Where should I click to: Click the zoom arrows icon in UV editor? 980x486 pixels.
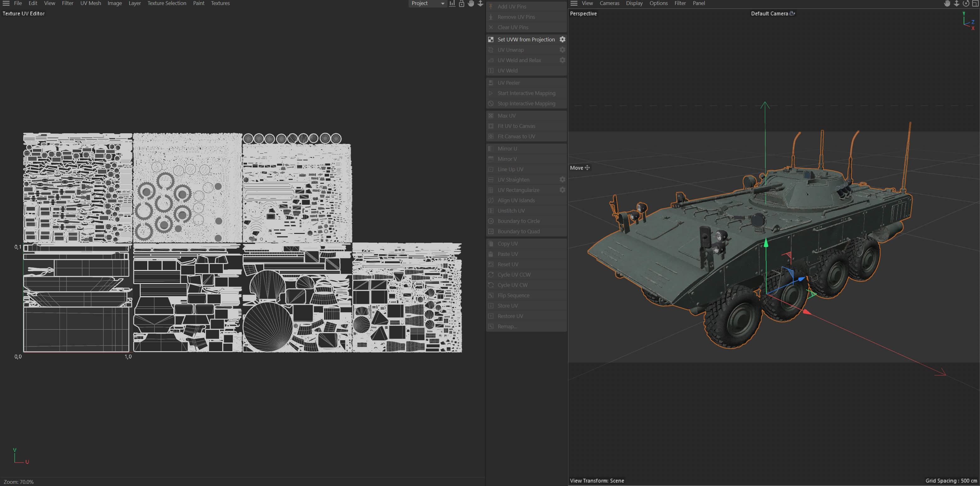click(x=480, y=3)
